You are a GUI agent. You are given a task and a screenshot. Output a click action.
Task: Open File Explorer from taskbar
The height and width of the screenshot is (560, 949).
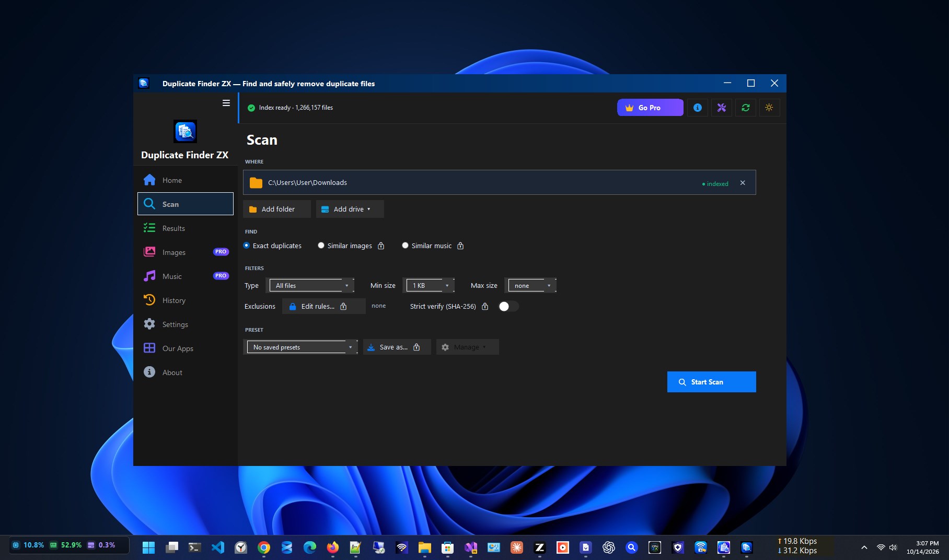(x=425, y=547)
